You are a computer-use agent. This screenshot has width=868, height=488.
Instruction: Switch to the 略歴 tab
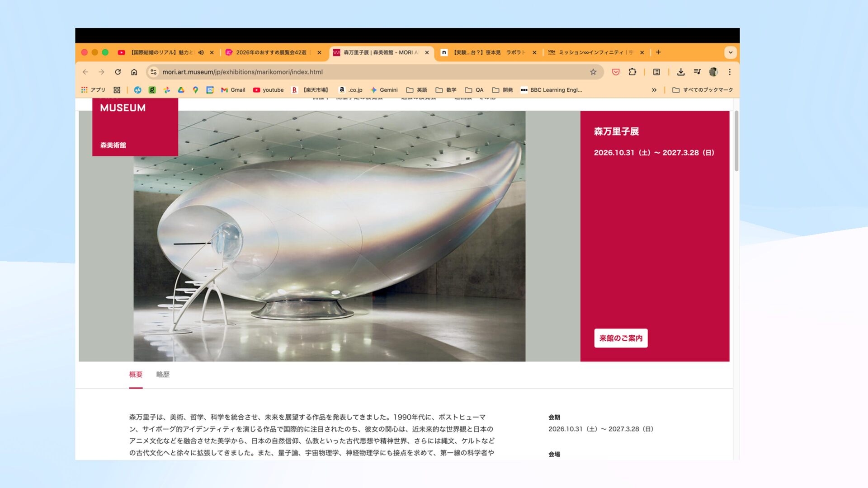pos(163,375)
